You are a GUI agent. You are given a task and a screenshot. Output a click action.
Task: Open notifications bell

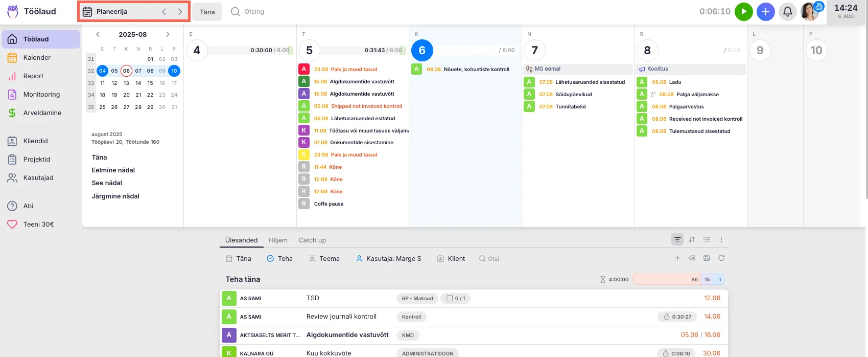(x=787, y=12)
